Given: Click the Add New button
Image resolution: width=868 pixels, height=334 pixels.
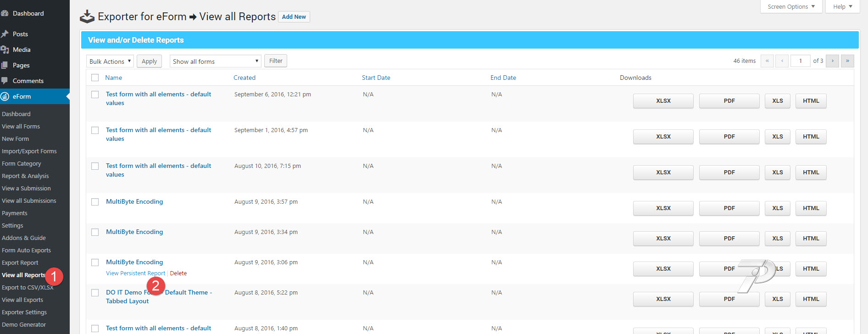Looking at the screenshot, I should (294, 17).
